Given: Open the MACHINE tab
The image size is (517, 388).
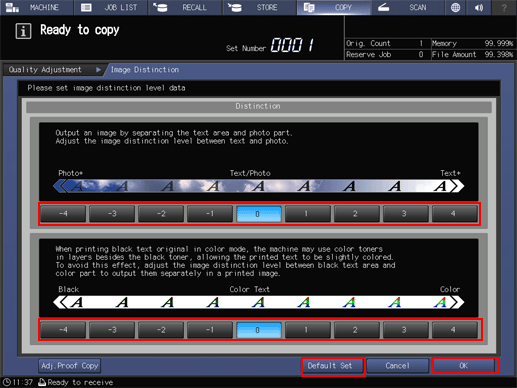Looking at the screenshot, I should (x=36, y=7).
